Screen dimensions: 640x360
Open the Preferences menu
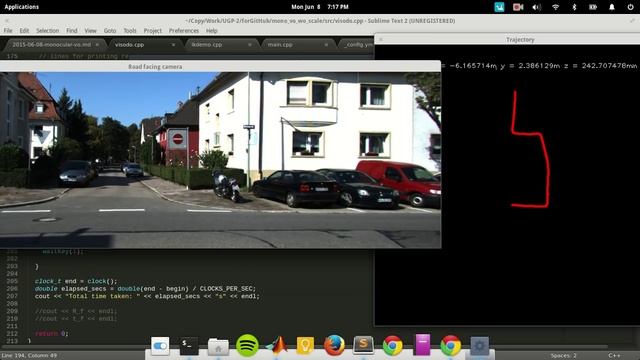click(x=184, y=31)
